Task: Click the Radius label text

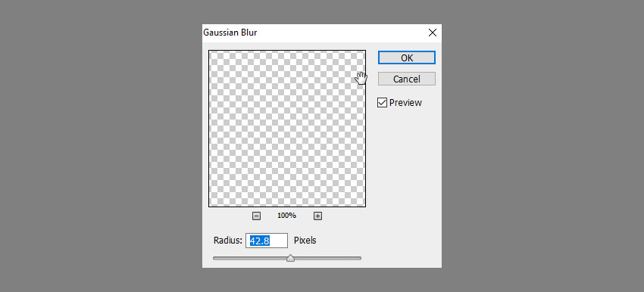Action: pyautogui.click(x=228, y=241)
